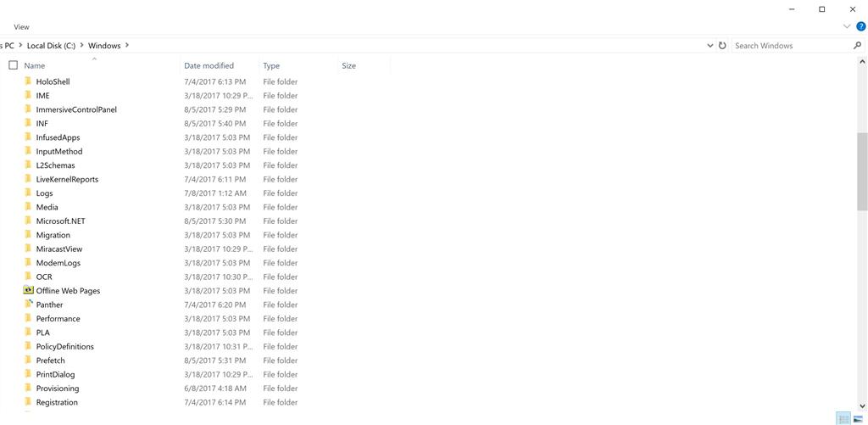
Task: Open the blue Help question mark icon
Action: pos(861,26)
